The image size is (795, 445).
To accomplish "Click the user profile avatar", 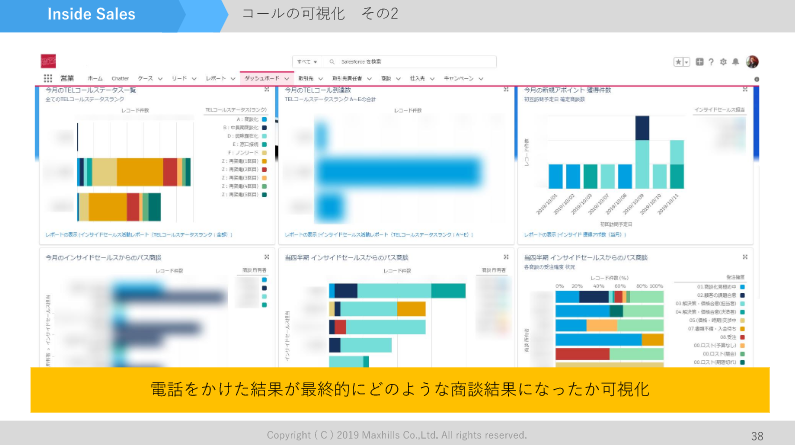I will click(752, 61).
